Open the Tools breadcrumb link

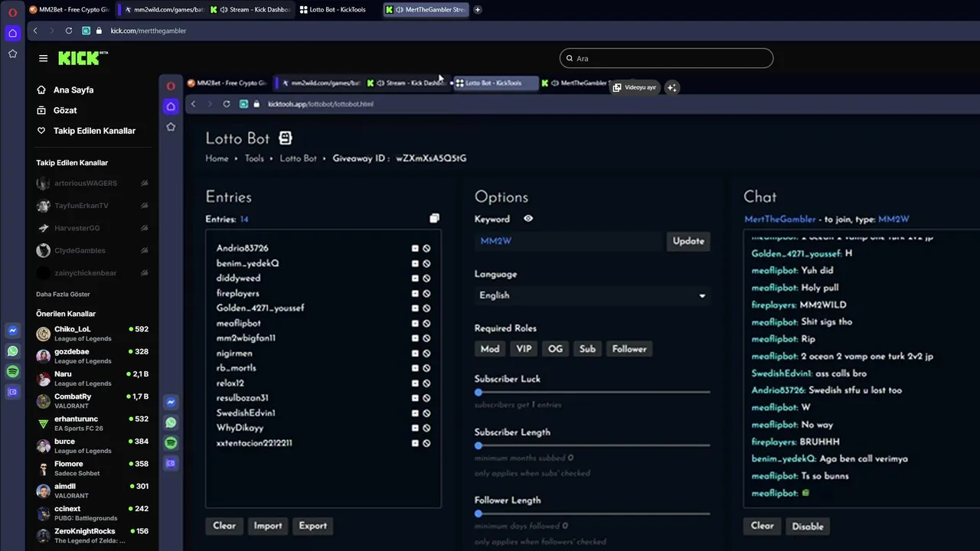pyautogui.click(x=254, y=158)
